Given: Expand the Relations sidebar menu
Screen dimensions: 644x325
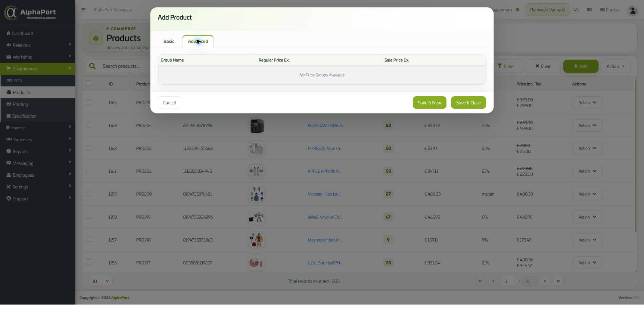Looking at the screenshot, I should tap(38, 45).
